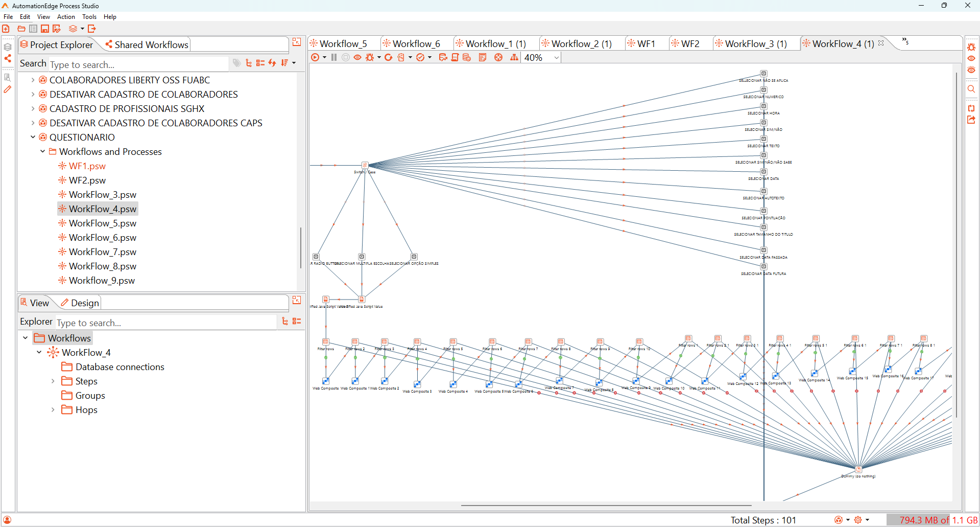The height and width of the screenshot is (527, 980).
Task: Open the Tools menu
Action: point(89,17)
